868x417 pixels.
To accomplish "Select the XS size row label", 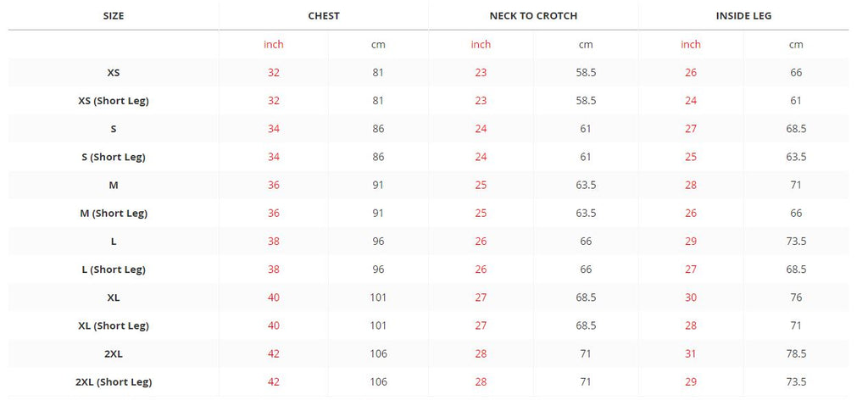I will (114, 73).
